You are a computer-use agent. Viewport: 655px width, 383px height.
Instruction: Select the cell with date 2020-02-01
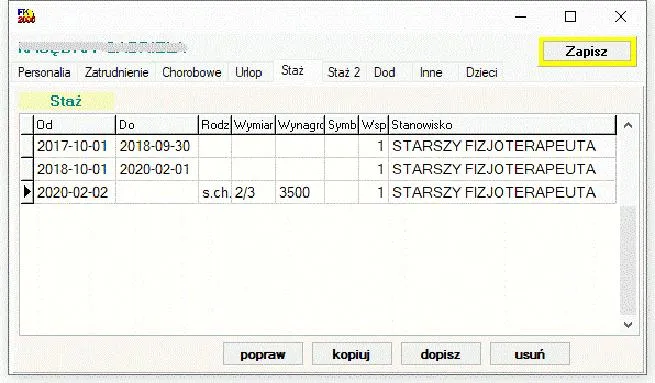point(157,169)
